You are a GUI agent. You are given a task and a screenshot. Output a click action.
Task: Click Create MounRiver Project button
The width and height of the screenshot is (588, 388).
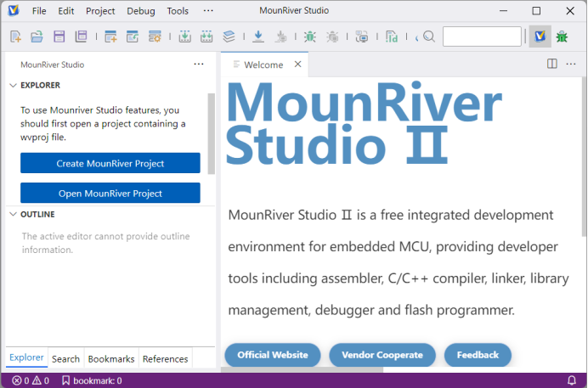pyautogui.click(x=110, y=163)
